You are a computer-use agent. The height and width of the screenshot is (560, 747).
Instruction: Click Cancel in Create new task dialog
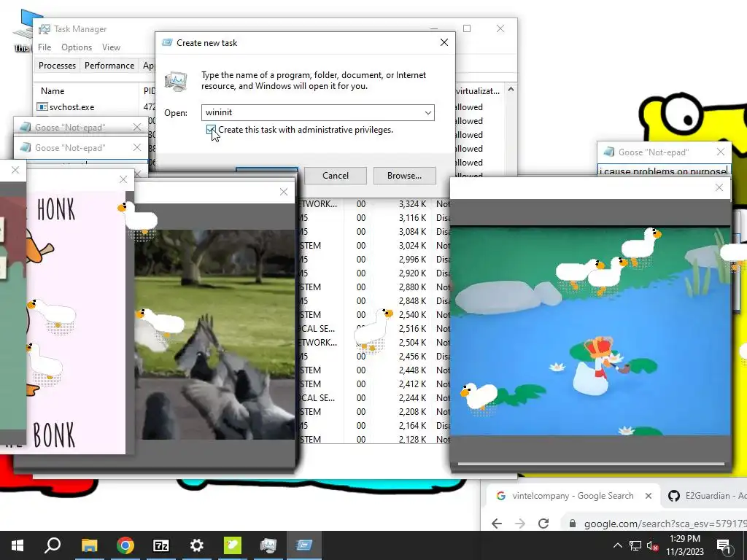click(x=336, y=176)
